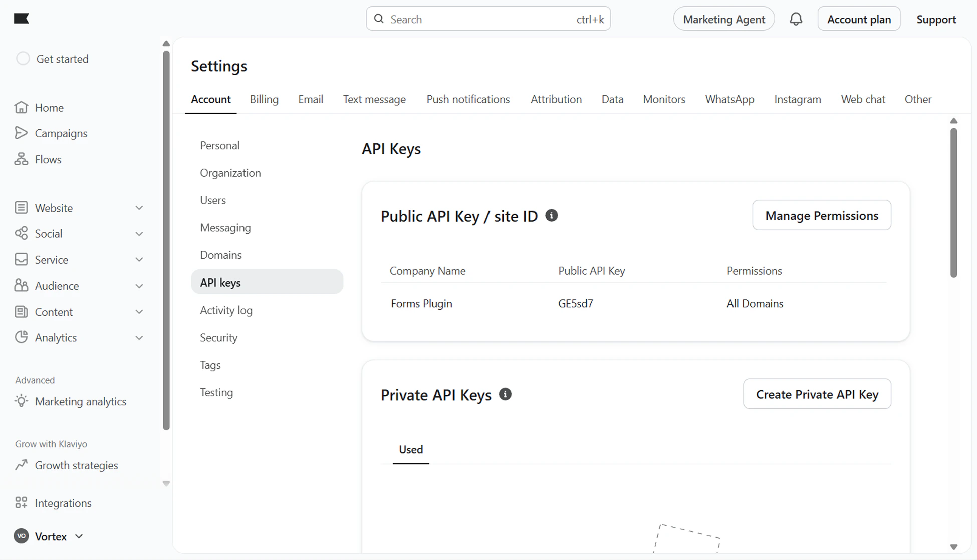This screenshot has width=977, height=560.
Task: Click the Content icon in the sidebar
Action: pos(21,311)
